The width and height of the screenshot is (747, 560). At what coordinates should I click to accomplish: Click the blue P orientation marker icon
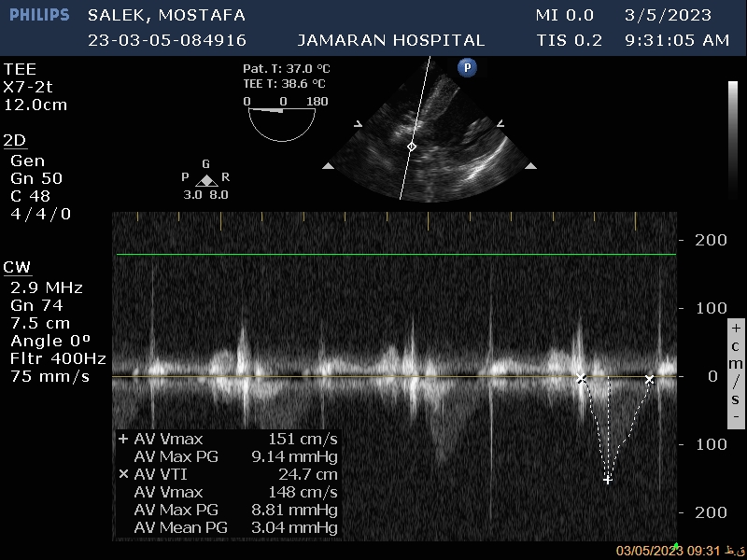click(x=468, y=67)
